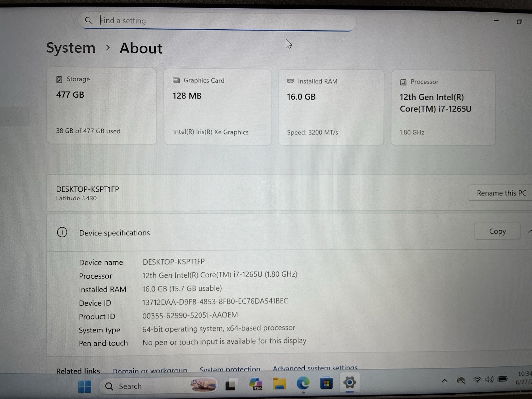Click the About breadcrumb heading
The width and height of the screenshot is (532, 399).
(141, 48)
